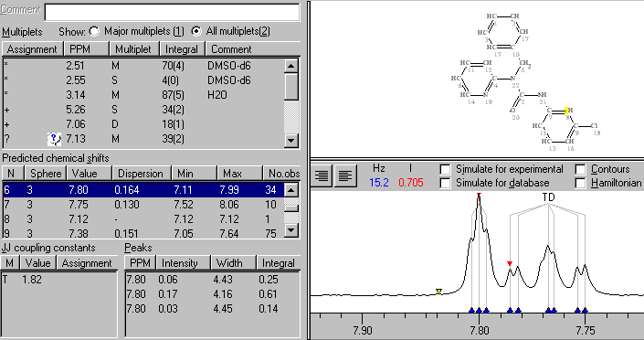
Task: Click the question mark icon at 7.13
Action: pos(54,139)
